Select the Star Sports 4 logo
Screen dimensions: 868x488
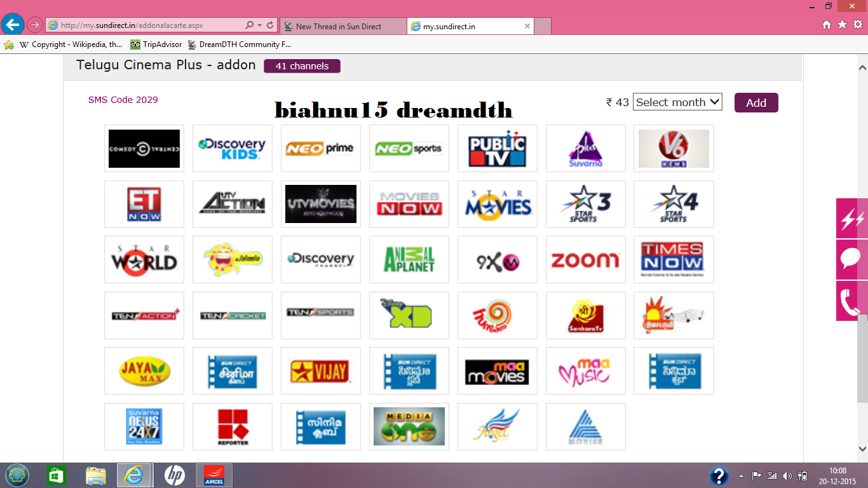pos(674,205)
